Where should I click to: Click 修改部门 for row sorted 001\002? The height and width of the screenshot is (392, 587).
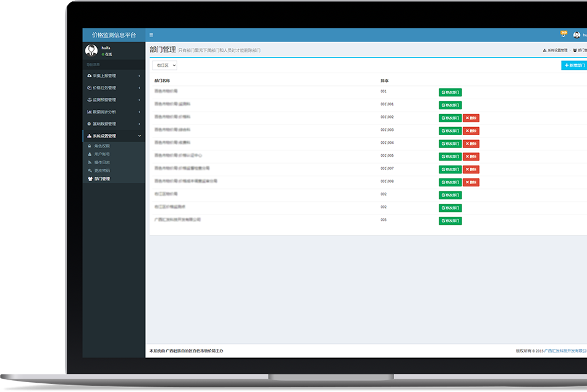(x=450, y=118)
